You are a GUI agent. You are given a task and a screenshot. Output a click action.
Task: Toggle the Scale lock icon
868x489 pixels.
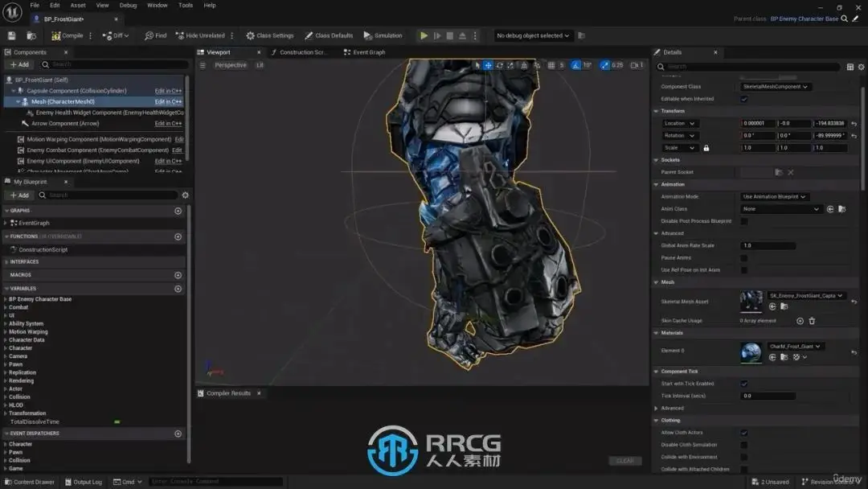tap(706, 148)
